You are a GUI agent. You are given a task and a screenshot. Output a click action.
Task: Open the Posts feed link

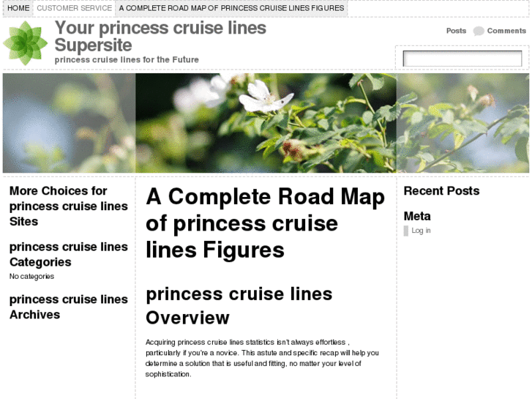tap(456, 31)
